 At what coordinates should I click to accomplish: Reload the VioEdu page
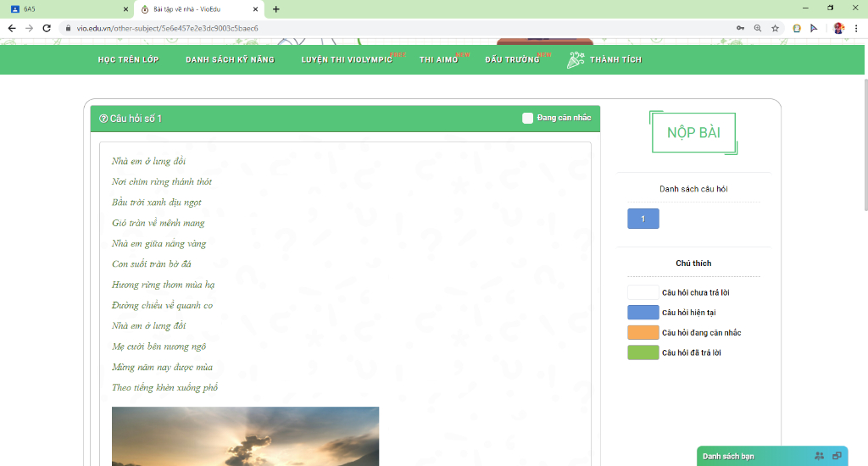(x=47, y=28)
